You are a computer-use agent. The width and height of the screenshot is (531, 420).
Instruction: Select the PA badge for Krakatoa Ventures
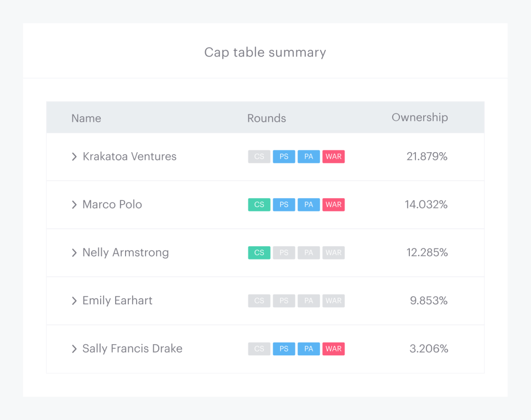click(309, 157)
